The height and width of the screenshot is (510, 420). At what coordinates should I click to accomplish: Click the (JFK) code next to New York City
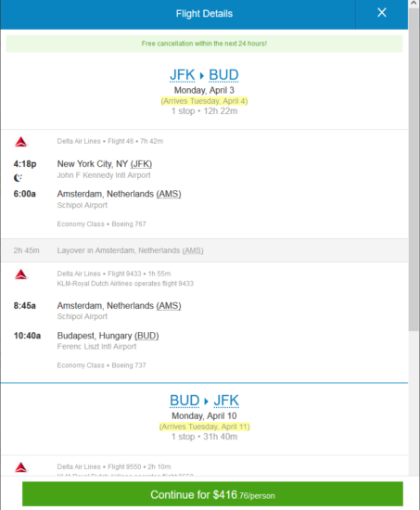pyautogui.click(x=141, y=164)
